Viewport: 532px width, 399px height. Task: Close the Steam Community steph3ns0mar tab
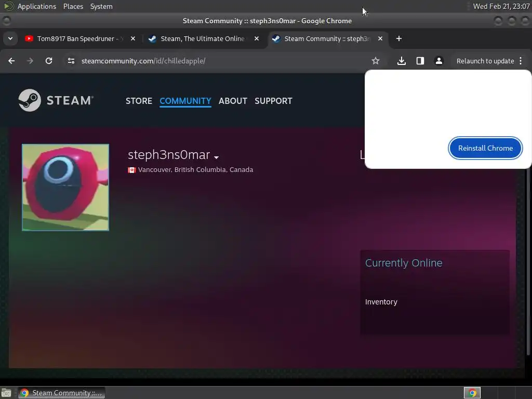[380, 38]
